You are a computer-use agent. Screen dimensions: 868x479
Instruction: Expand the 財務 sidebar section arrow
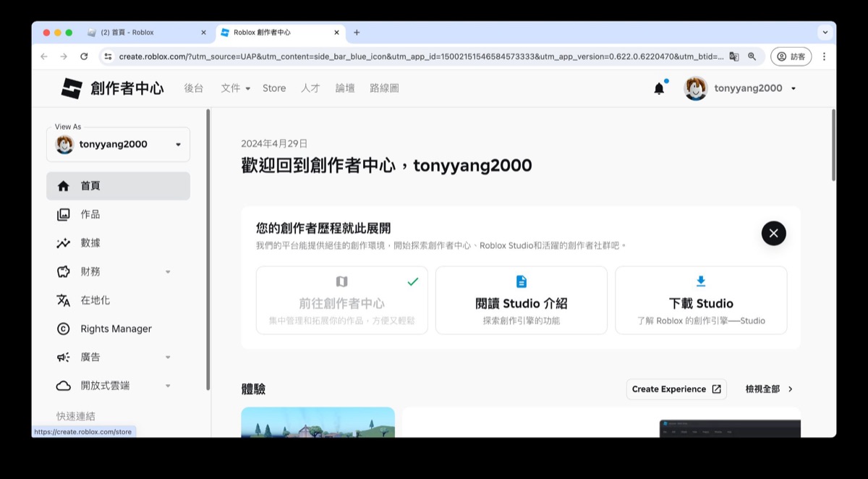point(168,272)
